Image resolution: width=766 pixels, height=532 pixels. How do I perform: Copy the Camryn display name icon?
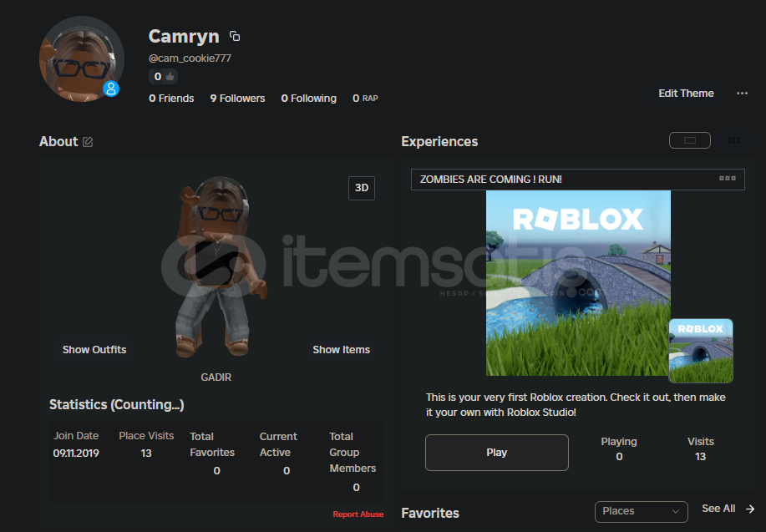tap(235, 36)
